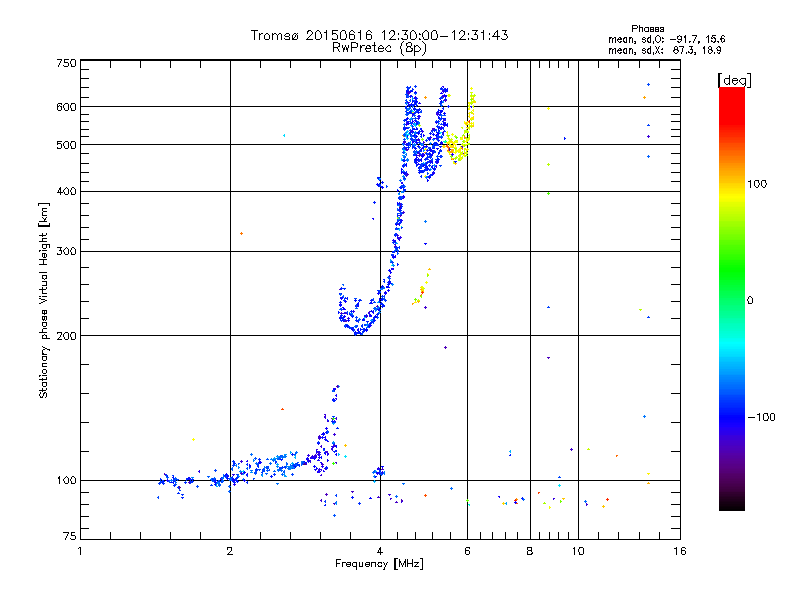The height and width of the screenshot is (600, 800).
Task: Click the x-axis tick label '6'
Action: [x=467, y=551]
